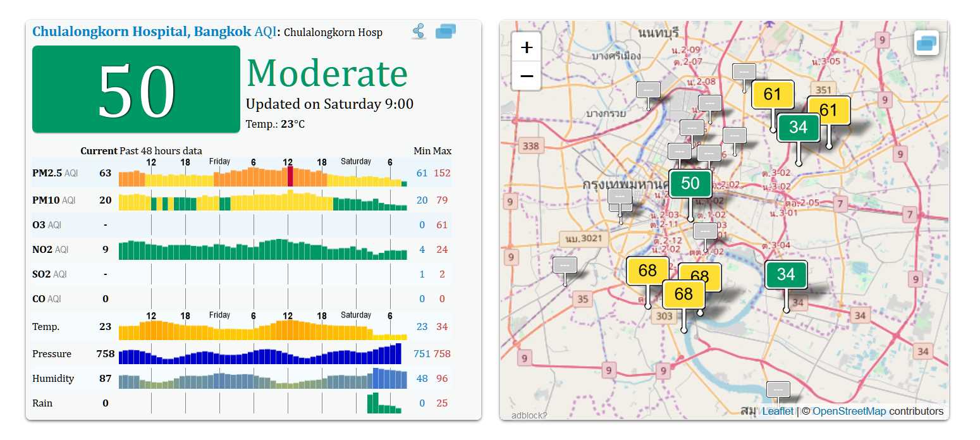Open the OpenStreetMap contributors link

coord(848,412)
